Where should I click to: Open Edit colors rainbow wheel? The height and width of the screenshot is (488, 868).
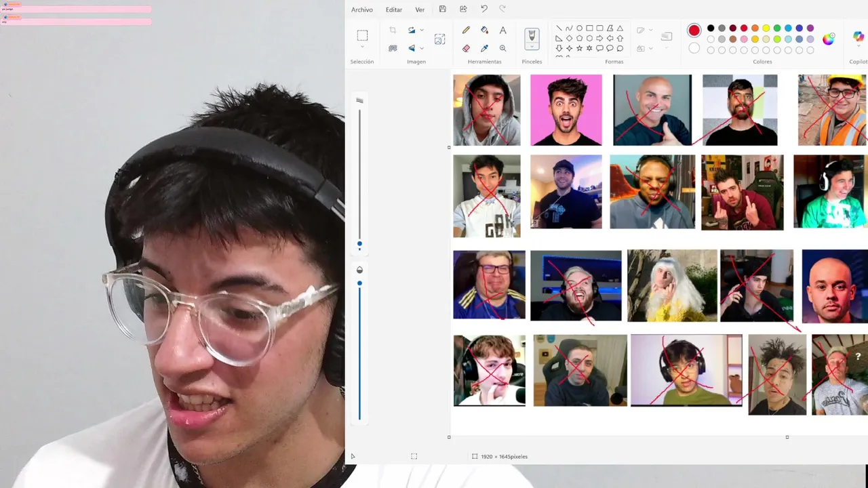(828, 39)
